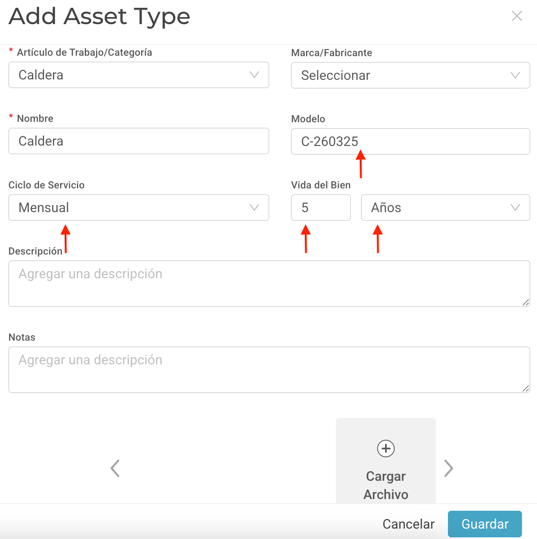This screenshot has width=537, height=539.
Task: Click the Cargar Archivo upload tile
Action: [386, 461]
